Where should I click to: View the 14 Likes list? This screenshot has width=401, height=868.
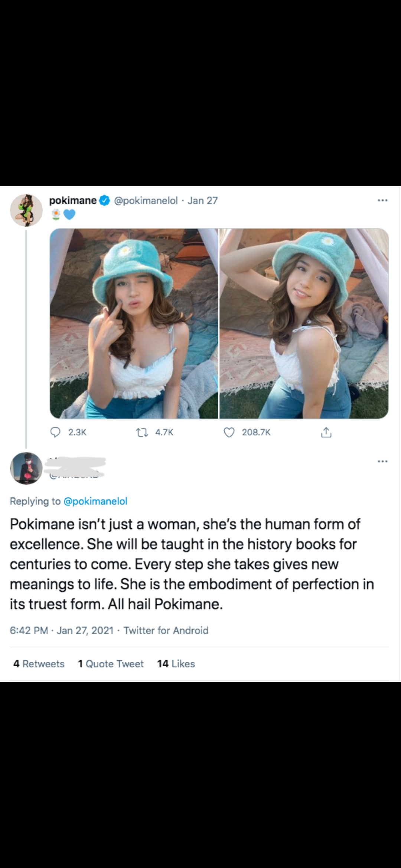[176, 664]
